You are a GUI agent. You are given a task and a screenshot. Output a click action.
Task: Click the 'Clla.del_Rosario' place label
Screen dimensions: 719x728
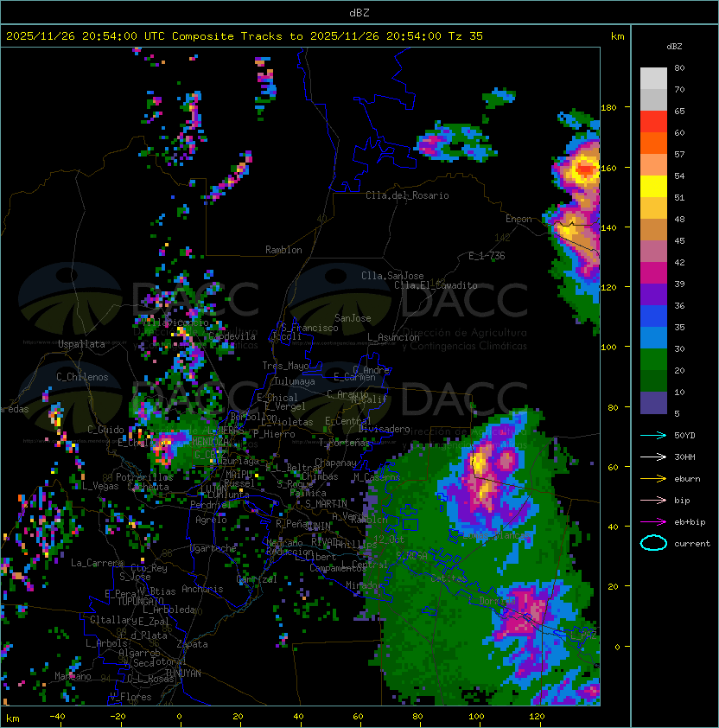(407, 195)
